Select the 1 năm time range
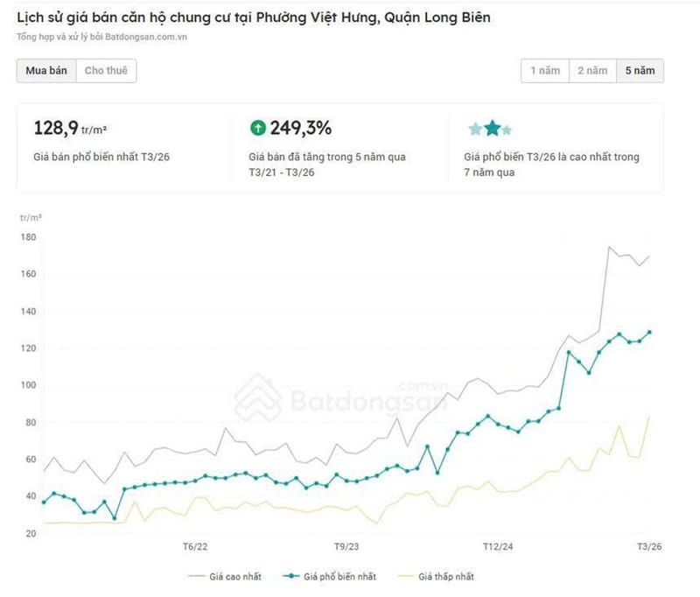This screenshot has width=700, height=597. [544, 71]
